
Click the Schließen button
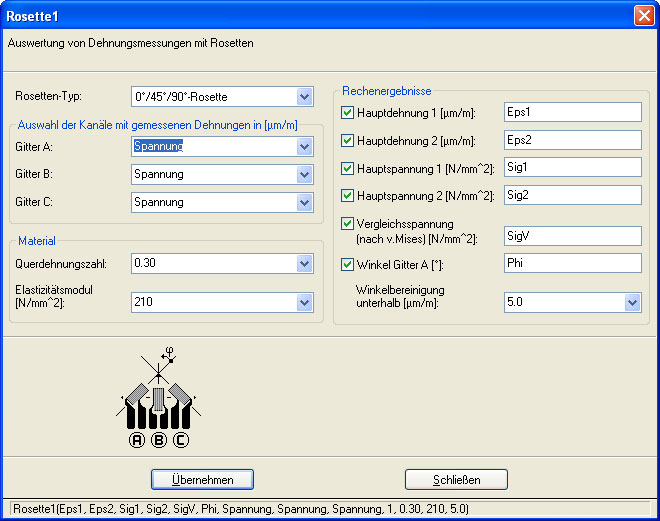(x=456, y=480)
